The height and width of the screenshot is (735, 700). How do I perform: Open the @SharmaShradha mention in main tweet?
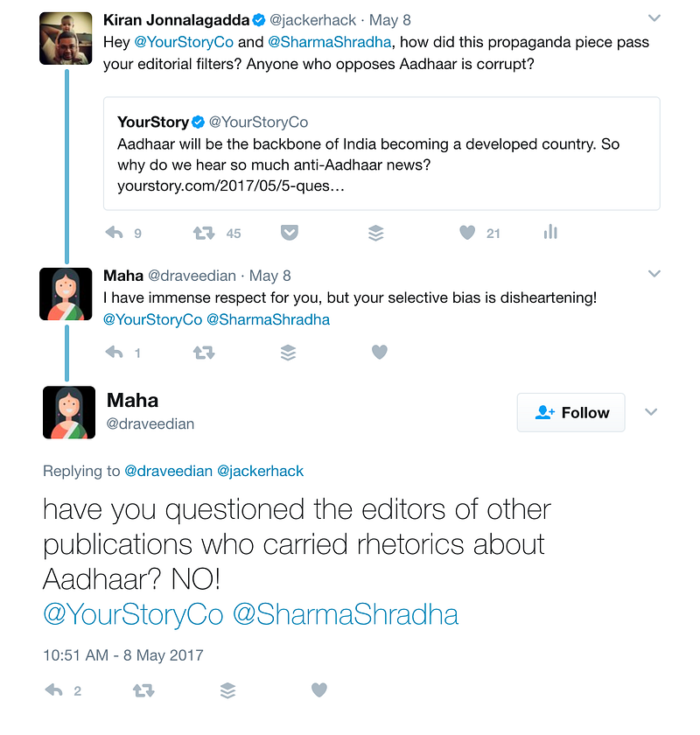(x=345, y=614)
